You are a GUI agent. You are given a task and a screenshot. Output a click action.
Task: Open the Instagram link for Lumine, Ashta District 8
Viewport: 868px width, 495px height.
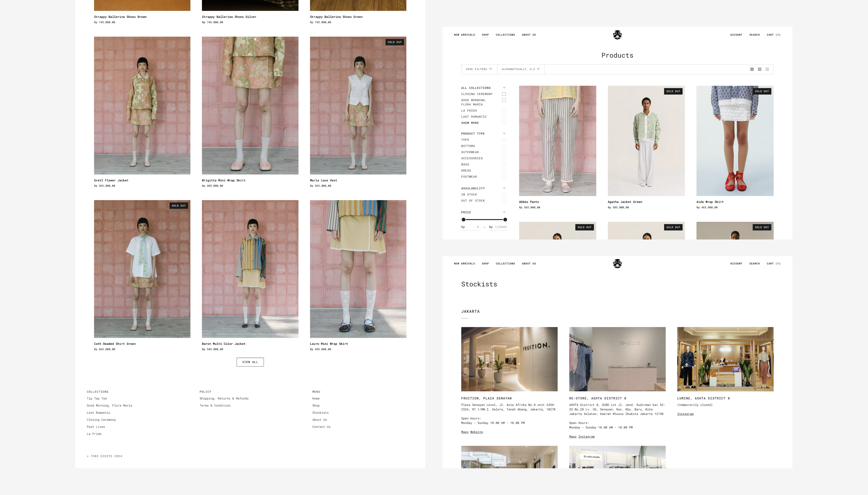(x=685, y=414)
